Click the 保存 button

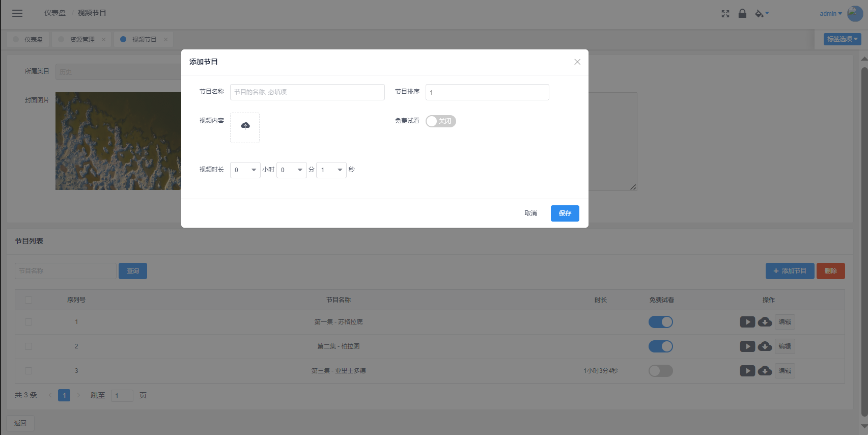pos(565,213)
